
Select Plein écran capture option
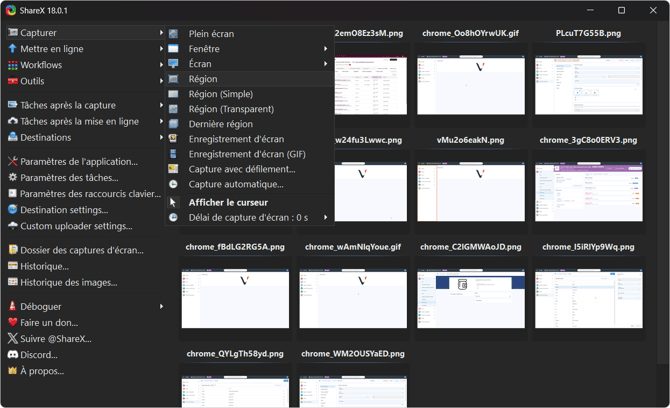coord(211,34)
